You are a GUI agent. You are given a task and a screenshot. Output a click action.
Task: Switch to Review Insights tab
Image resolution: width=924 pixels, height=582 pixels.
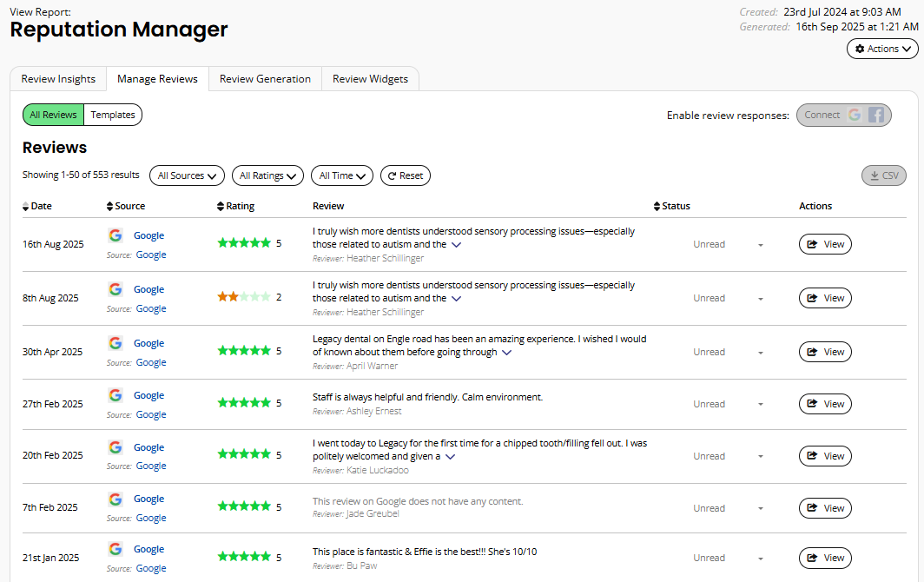click(58, 79)
